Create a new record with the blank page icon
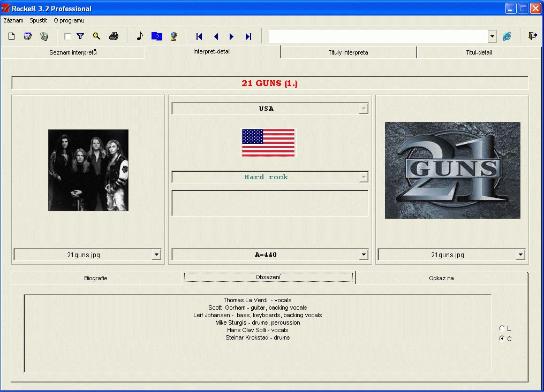This screenshot has width=544, height=392. (x=11, y=36)
